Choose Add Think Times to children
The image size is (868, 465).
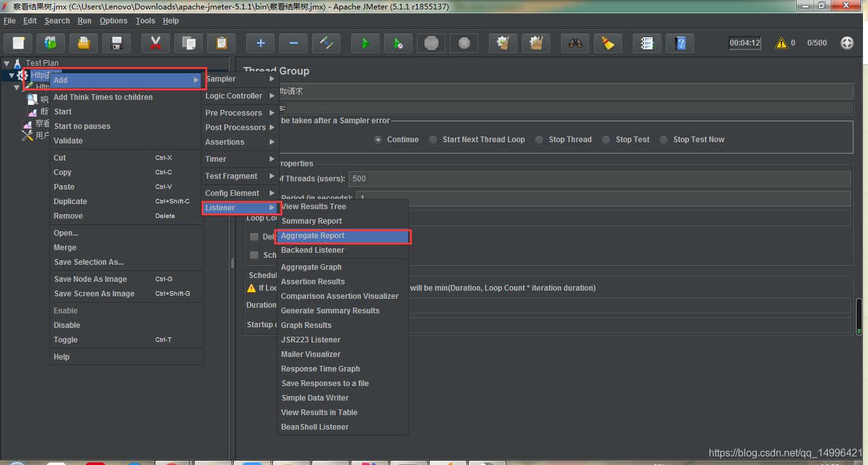126,97
